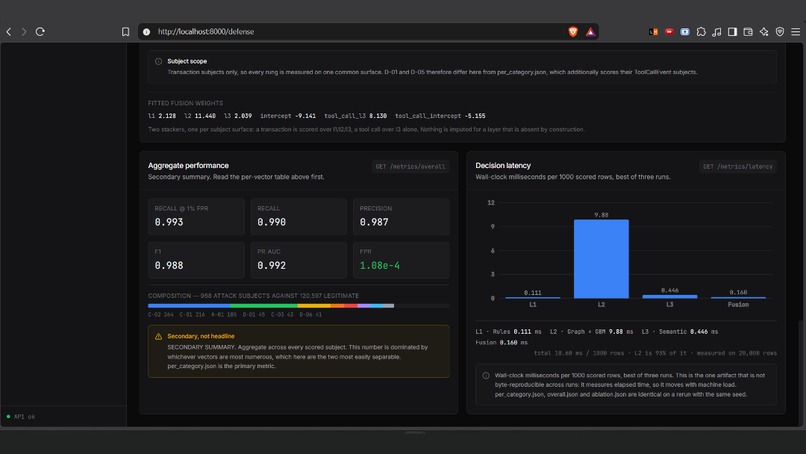
Task: Click the Secondary, not headline title
Action: [x=201, y=336]
